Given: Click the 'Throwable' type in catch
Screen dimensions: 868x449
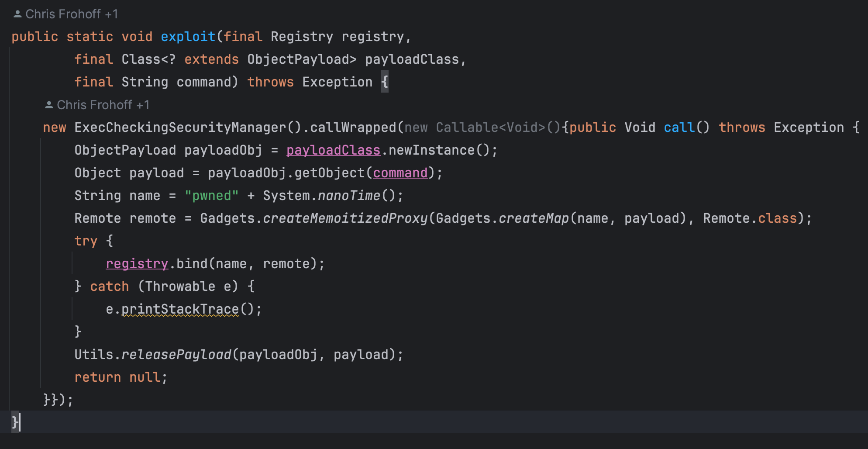Looking at the screenshot, I should coord(180,287).
